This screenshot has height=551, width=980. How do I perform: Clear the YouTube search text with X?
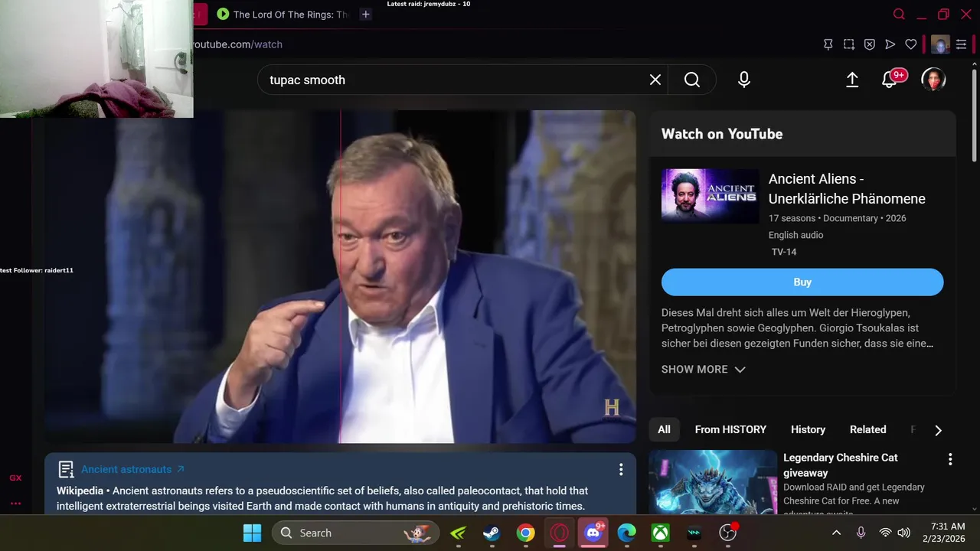pyautogui.click(x=655, y=80)
